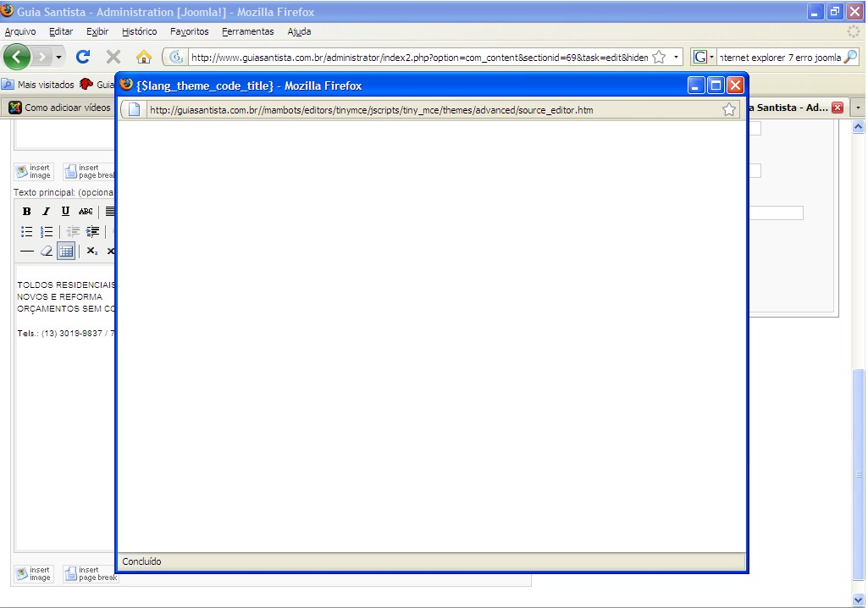The image size is (868, 608).
Task: Click the vertical scrollbar thumb
Action: coord(858,474)
